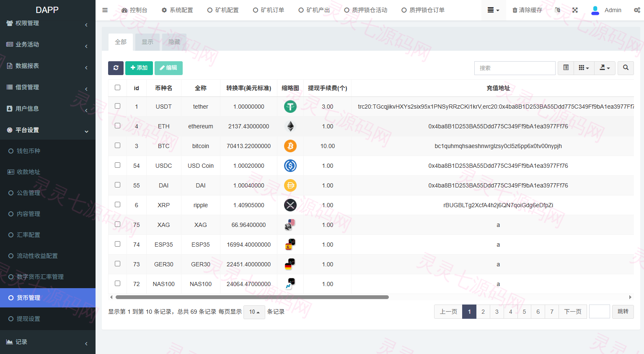The width and height of the screenshot is (644, 354).
Task: Switch to the 显示 tab
Action: coord(147,42)
